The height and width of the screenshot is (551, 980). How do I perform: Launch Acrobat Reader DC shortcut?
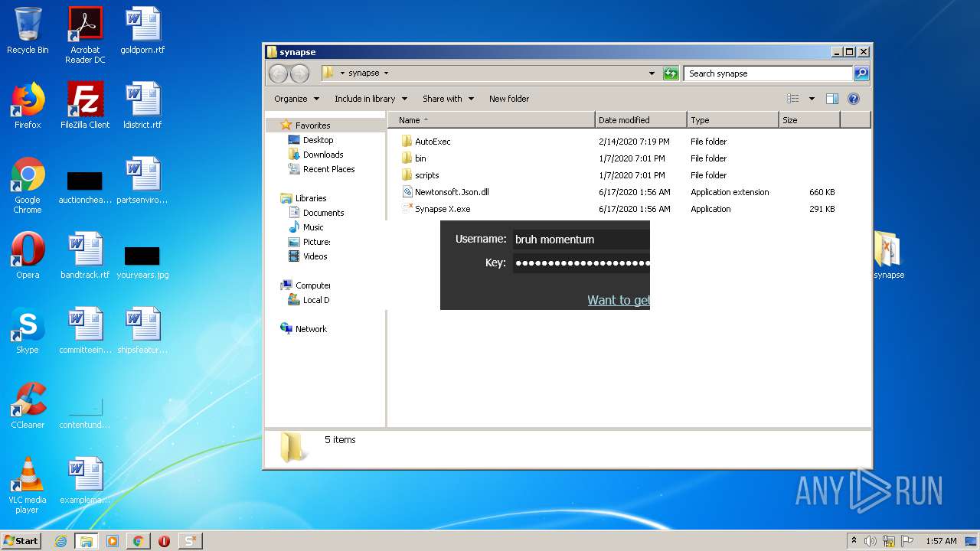85,35
